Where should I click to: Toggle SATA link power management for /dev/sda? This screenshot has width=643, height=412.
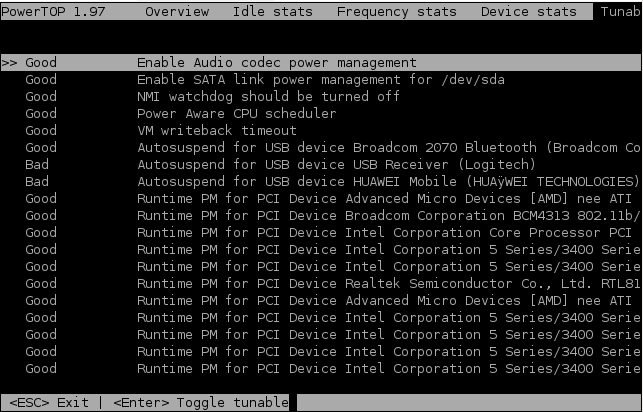320,80
